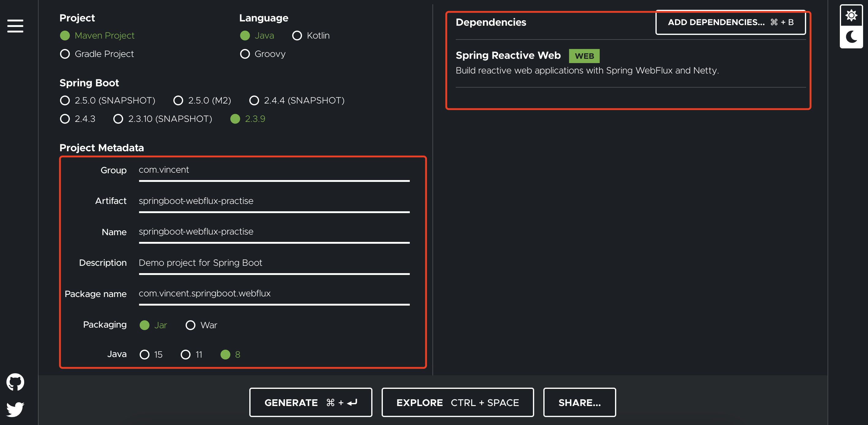The image size is (868, 425).
Task: Click the Spring Boot heading
Action: coord(89,83)
